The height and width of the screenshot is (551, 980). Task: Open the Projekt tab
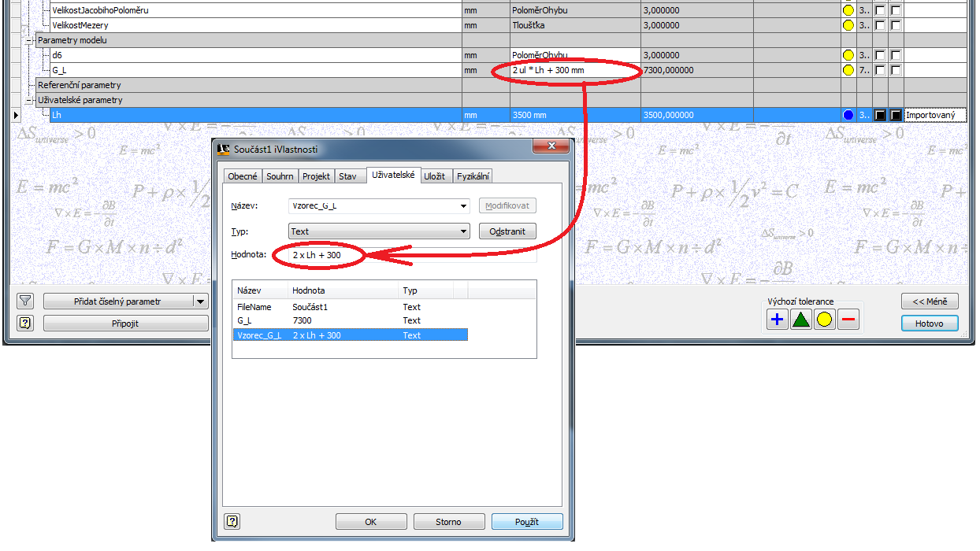tap(317, 176)
